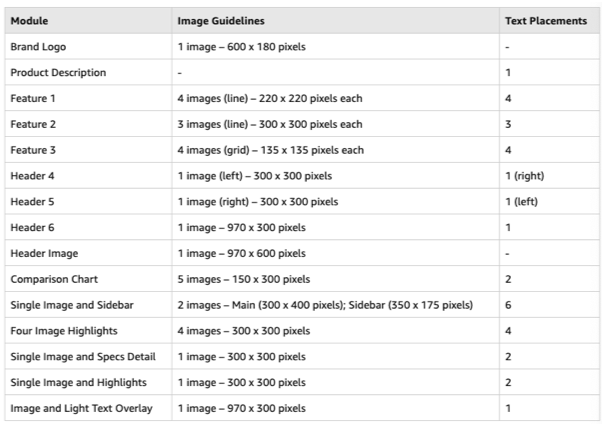
Task: Select Image and Light Text Overlay label
Action: point(81,408)
